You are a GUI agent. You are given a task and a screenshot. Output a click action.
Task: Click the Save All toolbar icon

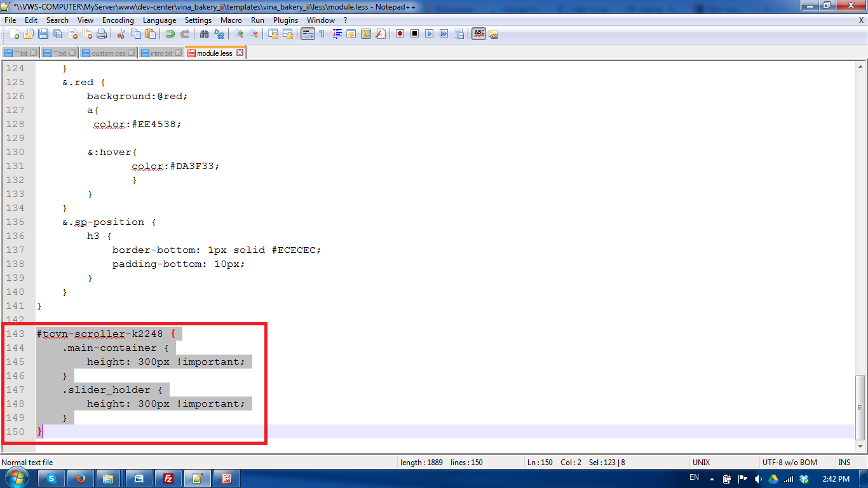57,34
